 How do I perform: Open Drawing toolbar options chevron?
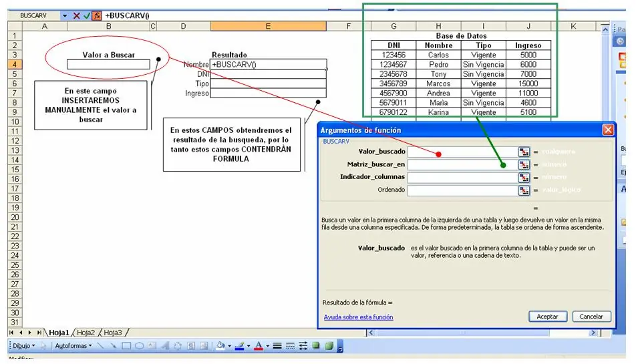[x=340, y=347]
